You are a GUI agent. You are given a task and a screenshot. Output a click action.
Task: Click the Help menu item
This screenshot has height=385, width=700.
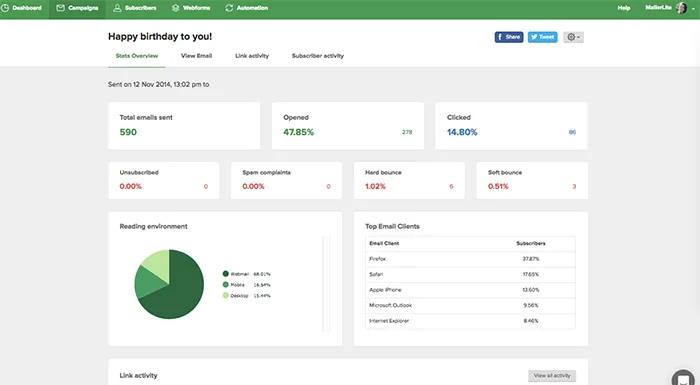624,8
